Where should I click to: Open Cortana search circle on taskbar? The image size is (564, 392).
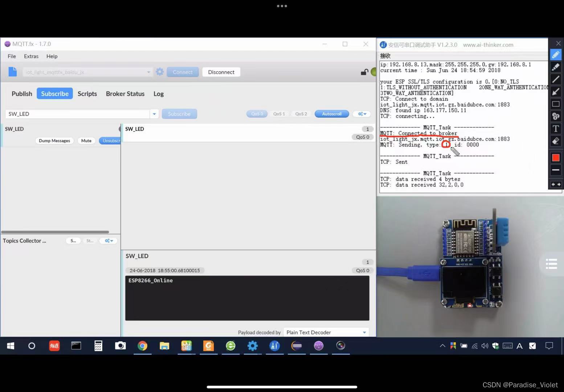pyautogui.click(x=32, y=346)
